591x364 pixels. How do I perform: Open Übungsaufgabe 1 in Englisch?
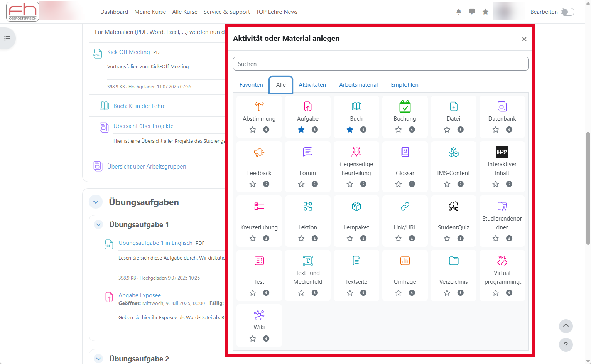[155, 243]
